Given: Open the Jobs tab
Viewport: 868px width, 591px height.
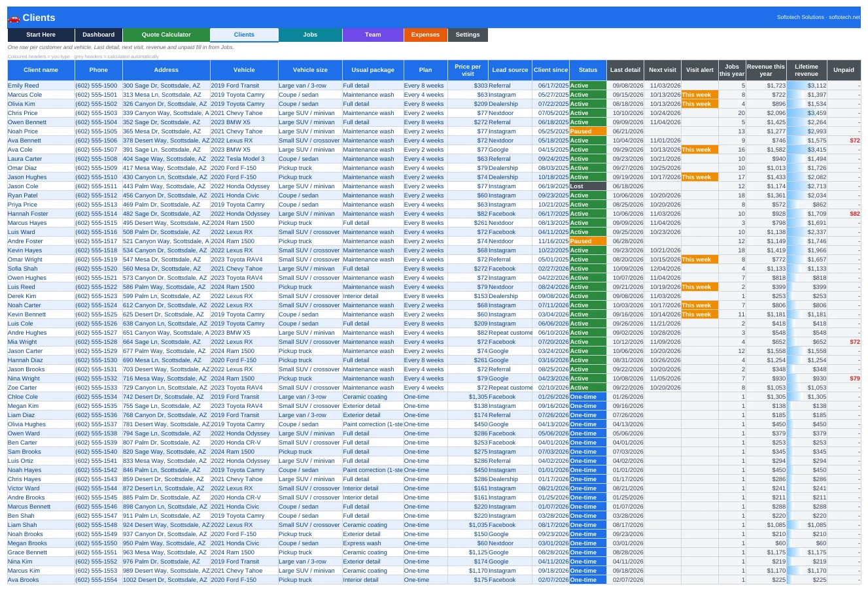Looking at the screenshot, I should (x=310, y=35).
